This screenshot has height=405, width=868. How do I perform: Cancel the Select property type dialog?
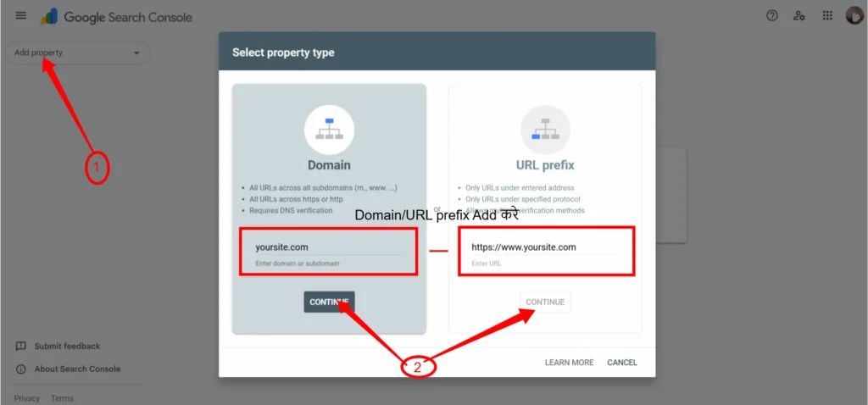click(x=622, y=363)
